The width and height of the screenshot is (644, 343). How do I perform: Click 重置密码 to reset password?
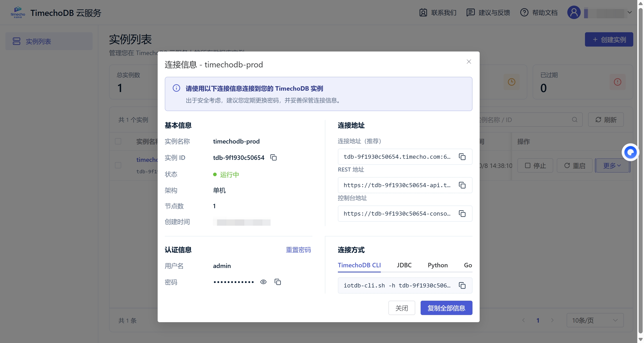298,250
